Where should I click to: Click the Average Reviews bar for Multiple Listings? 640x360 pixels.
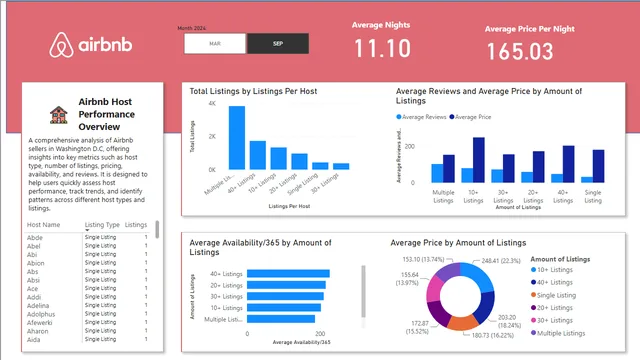tap(437, 173)
